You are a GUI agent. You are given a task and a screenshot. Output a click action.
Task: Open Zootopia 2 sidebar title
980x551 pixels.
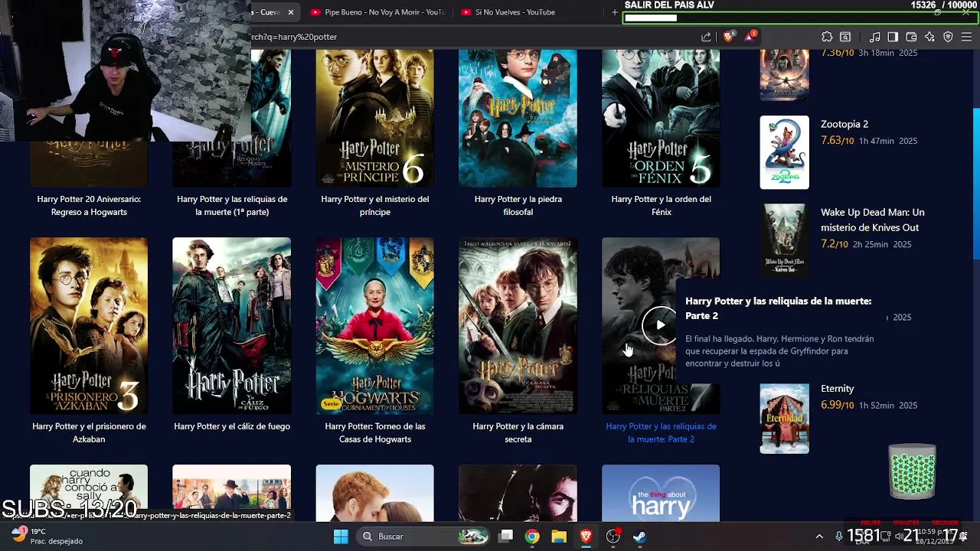click(844, 124)
